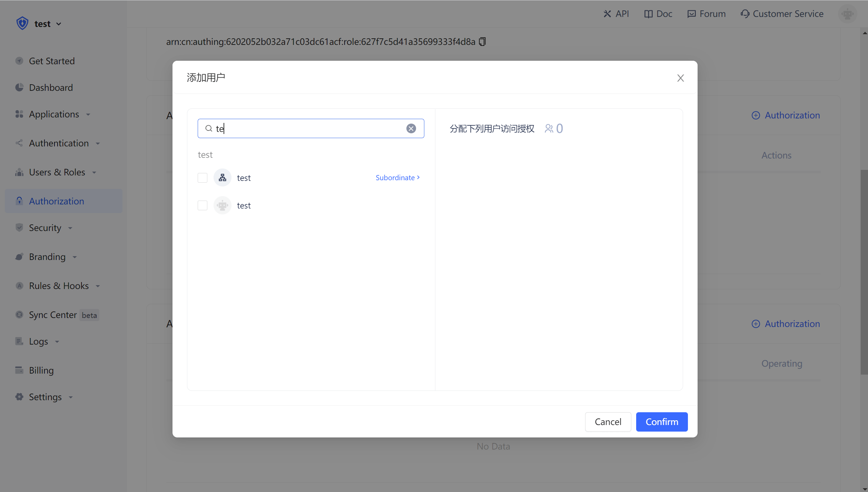Copy the role ARN using the copy icon

[x=482, y=41]
